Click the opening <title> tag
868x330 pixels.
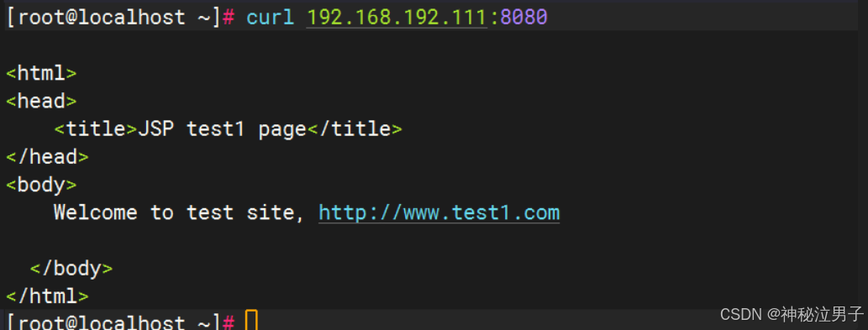(95, 129)
